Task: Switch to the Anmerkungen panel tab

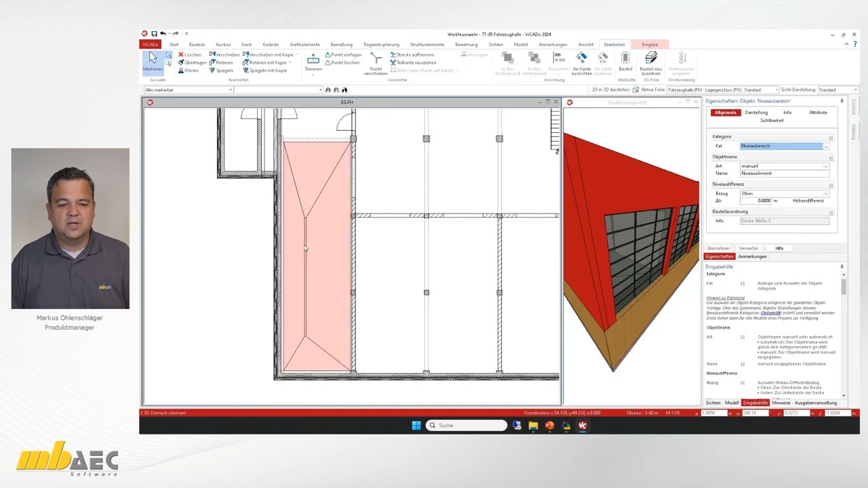Action: (752, 256)
